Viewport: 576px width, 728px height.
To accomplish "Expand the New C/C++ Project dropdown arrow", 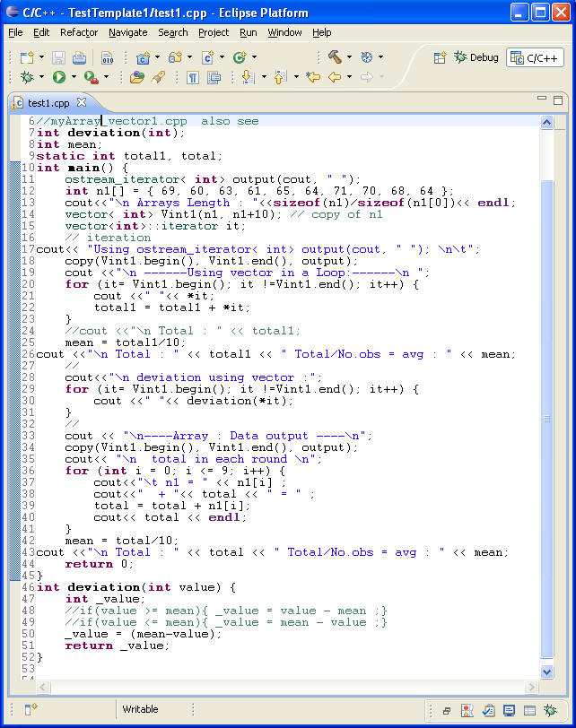I will tap(158, 57).
